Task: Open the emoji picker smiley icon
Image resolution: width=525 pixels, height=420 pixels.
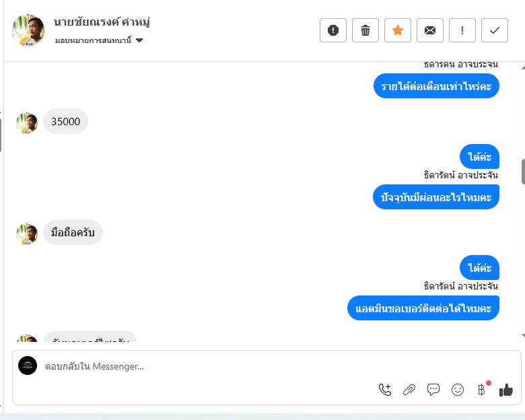Action: pyautogui.click(x=458, y=390)
